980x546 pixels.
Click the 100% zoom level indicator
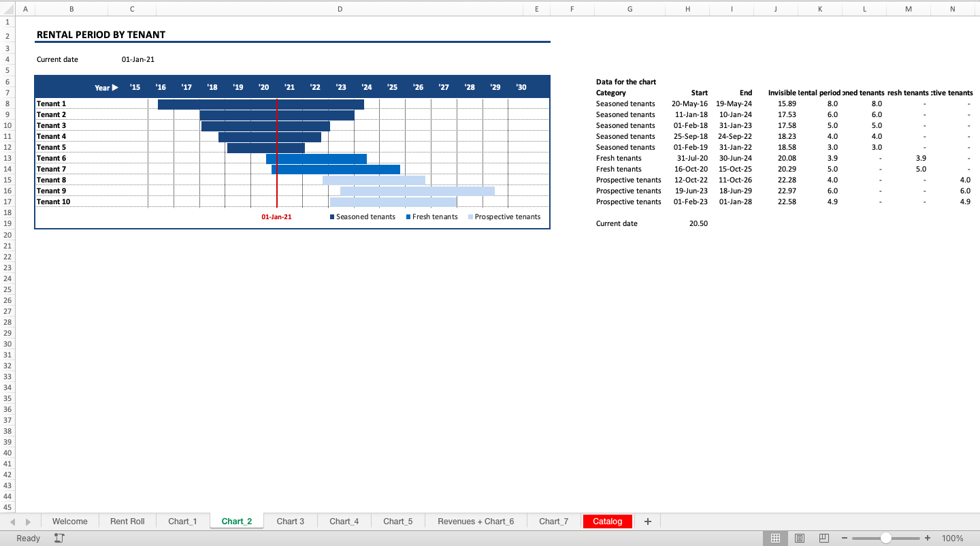click(953, 538)
